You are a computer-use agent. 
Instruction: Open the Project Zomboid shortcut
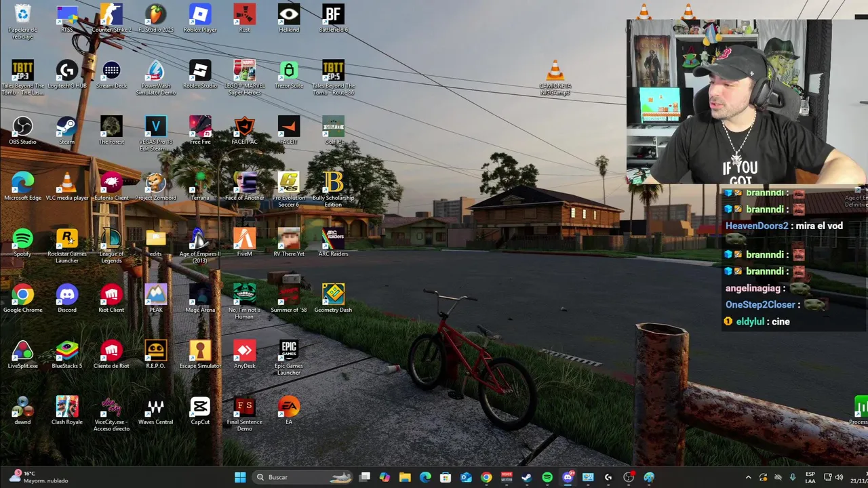point(155,187)
